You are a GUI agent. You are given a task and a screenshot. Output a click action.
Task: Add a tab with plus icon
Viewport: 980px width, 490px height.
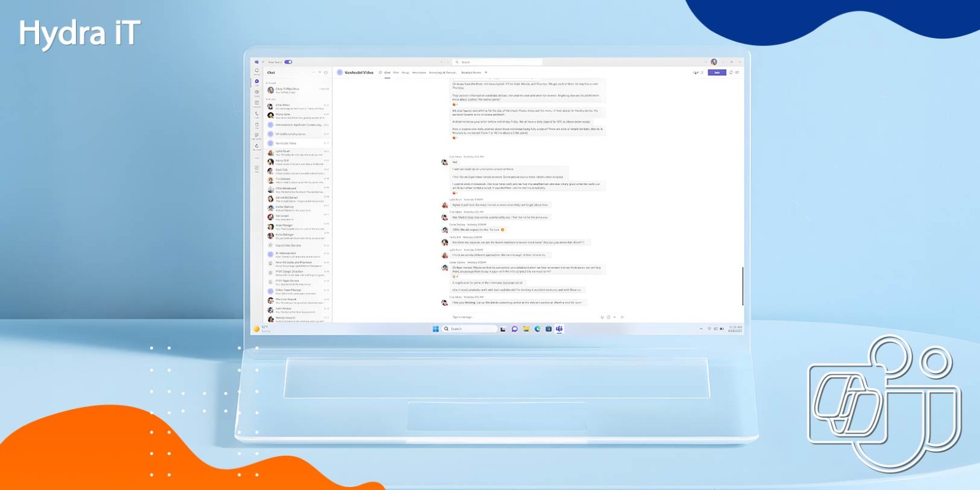[x=486, y=72]
